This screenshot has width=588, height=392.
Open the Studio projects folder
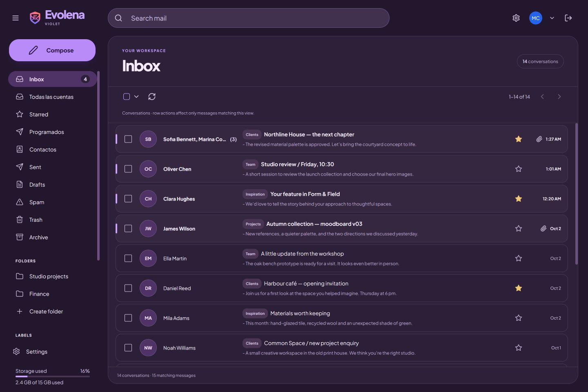[x=52, y=276]
